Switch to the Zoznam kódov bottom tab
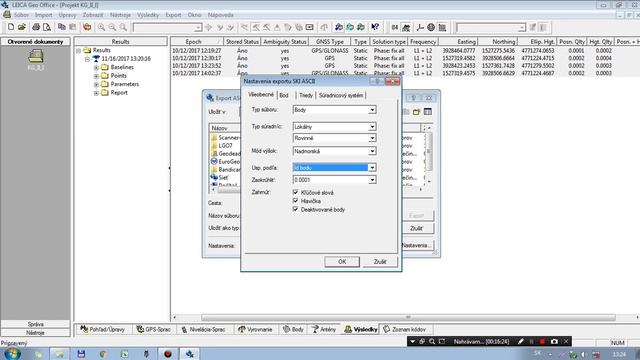Image resolution: width=640 pixels, height=360 pixels. [404, 329]
